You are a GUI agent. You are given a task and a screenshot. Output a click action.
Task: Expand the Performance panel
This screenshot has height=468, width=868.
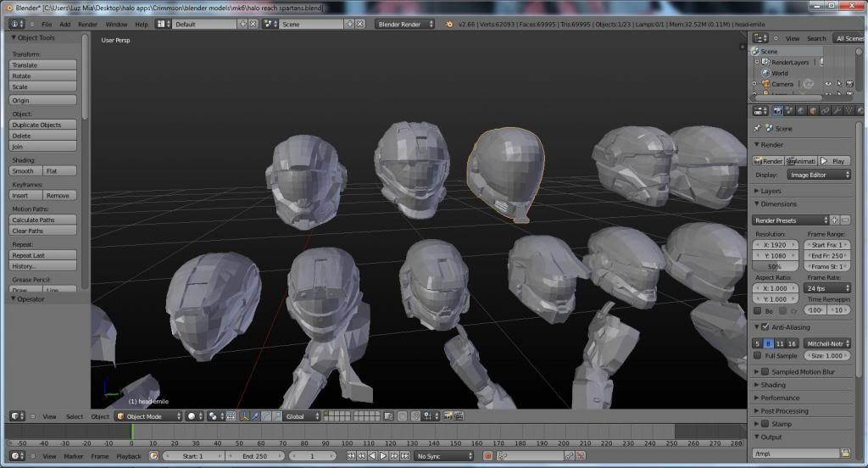(x=780, y=398)
